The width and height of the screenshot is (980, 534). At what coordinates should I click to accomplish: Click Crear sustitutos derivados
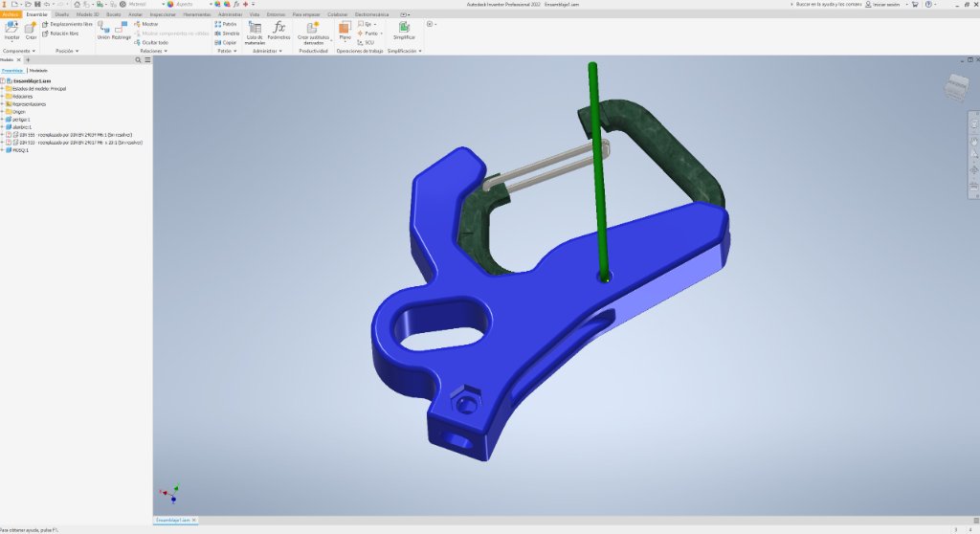(x=313, y=32)
